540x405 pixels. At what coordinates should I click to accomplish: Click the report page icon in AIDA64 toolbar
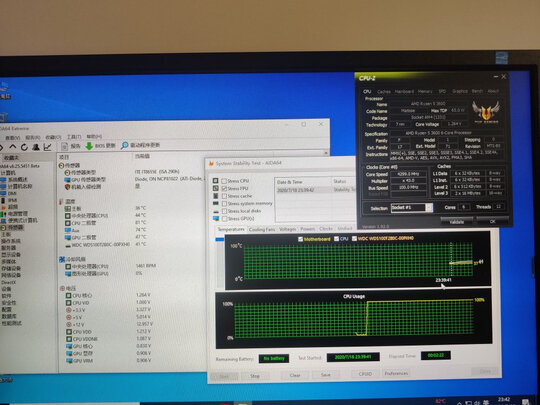pos(64,146)
